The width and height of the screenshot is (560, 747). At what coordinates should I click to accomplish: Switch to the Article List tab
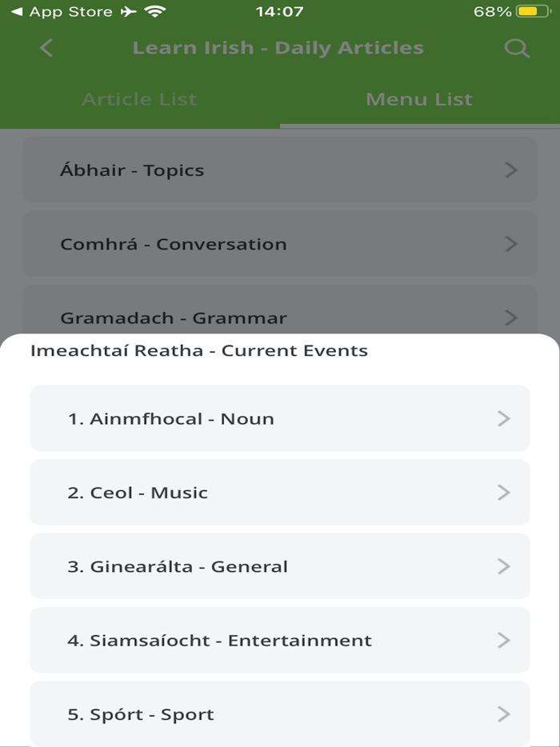pyautogui.click(x=139, y=99)
